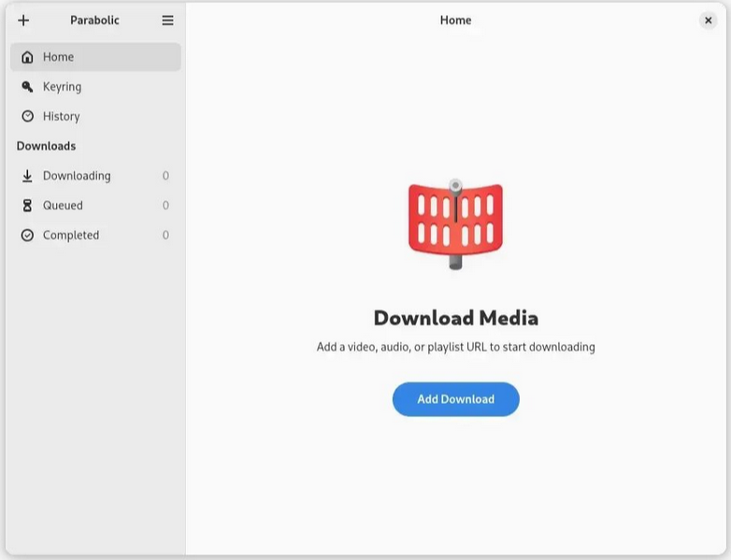Screen dimensions: 731x560
Task: Click the house icon beside Home
Action: click(27, 57)
